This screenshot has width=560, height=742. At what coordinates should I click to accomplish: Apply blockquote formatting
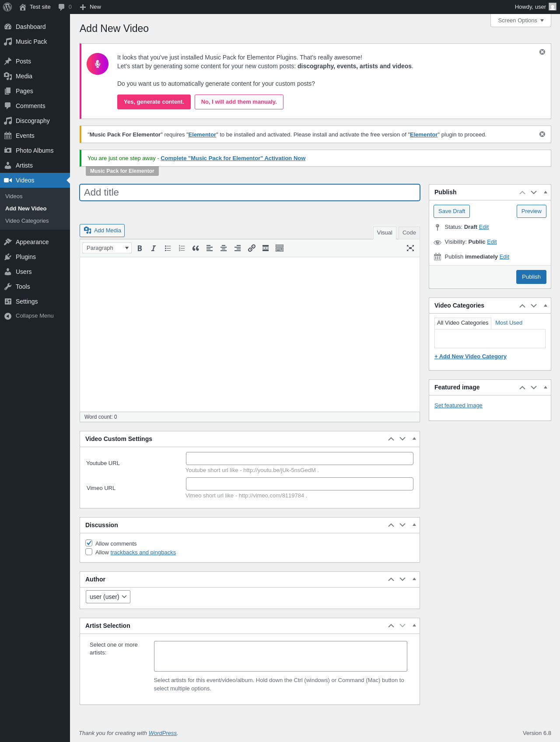(x=196, y=248)
